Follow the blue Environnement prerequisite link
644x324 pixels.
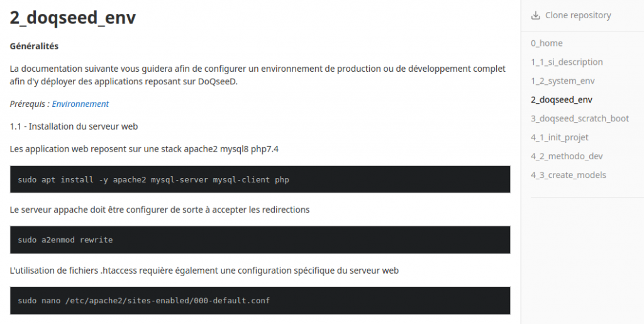click(x=80, y=104)
